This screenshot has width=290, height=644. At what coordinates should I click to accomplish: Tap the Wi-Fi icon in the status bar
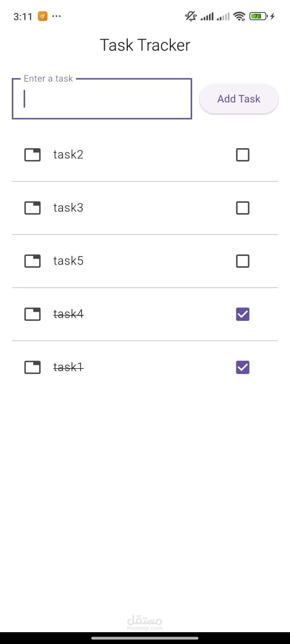tap(240, 17)
